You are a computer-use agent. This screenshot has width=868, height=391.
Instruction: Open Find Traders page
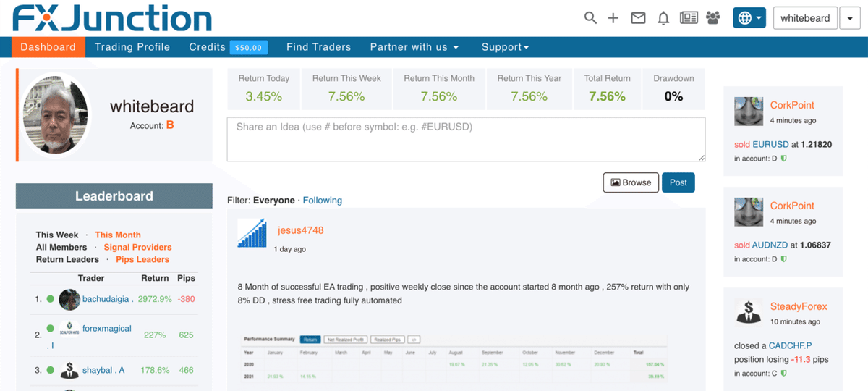coord(318,47)
